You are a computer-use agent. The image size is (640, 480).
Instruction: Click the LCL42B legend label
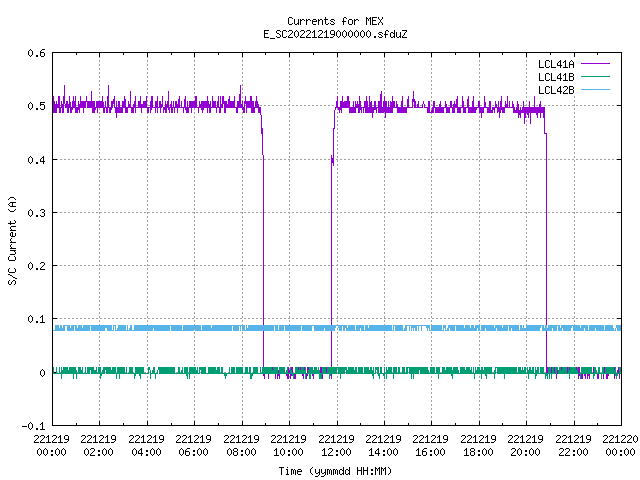tap(556, 90)
